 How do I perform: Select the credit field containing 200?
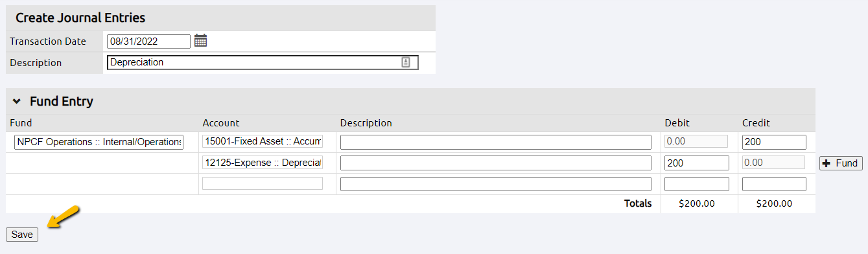click(x=774, y=142)
